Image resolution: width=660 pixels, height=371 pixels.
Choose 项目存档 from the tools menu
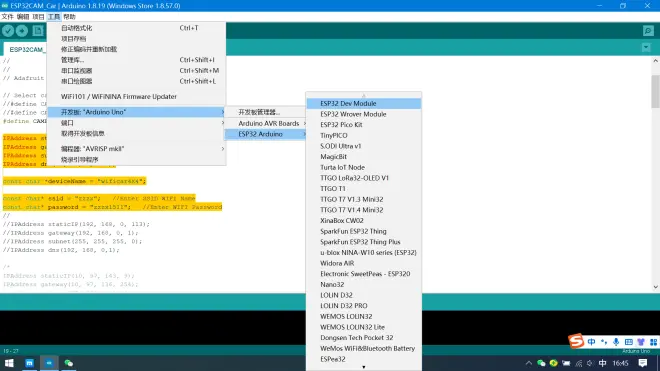136,38
